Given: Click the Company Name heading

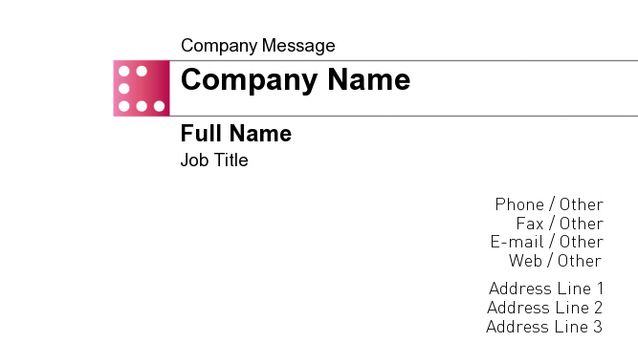Looking at the screenshot, I should pos(296,80).
